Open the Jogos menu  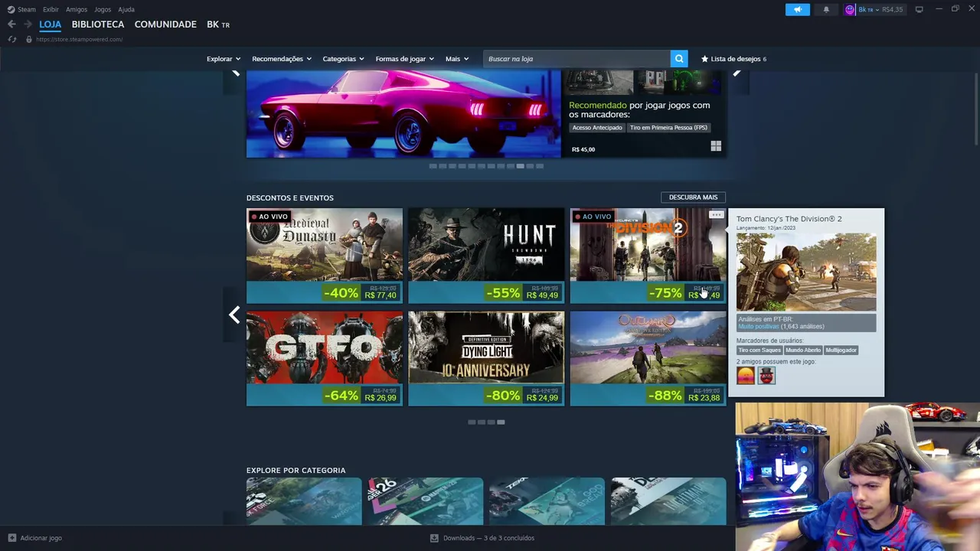tap(103, 9)
